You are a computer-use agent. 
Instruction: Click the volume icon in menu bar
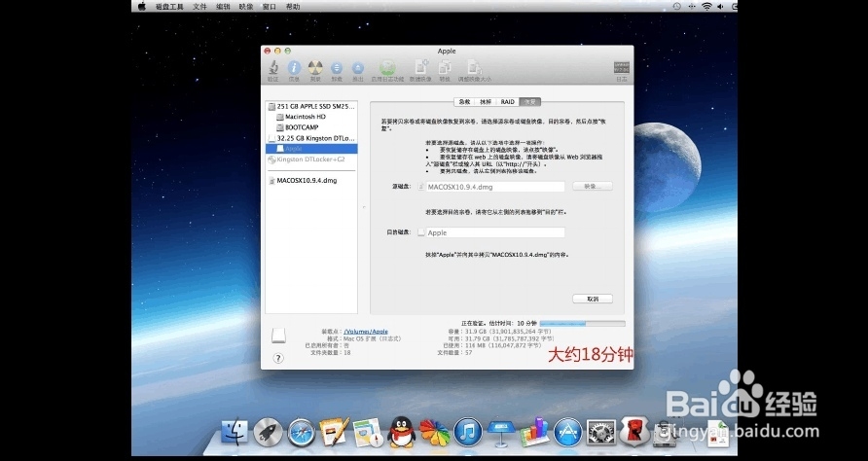721,6
